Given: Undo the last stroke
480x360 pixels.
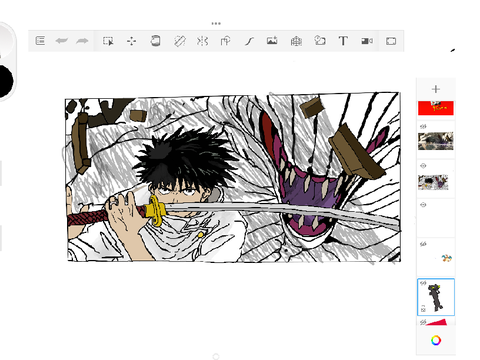Looking at the screenshot, I should (x=62, y=41).
